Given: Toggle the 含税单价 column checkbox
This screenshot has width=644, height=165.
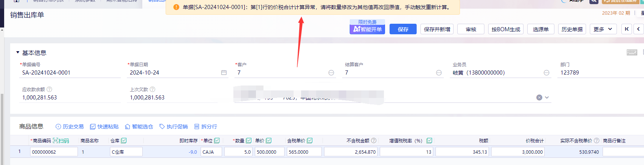Looking at the screenshot, I should [310, 141].
